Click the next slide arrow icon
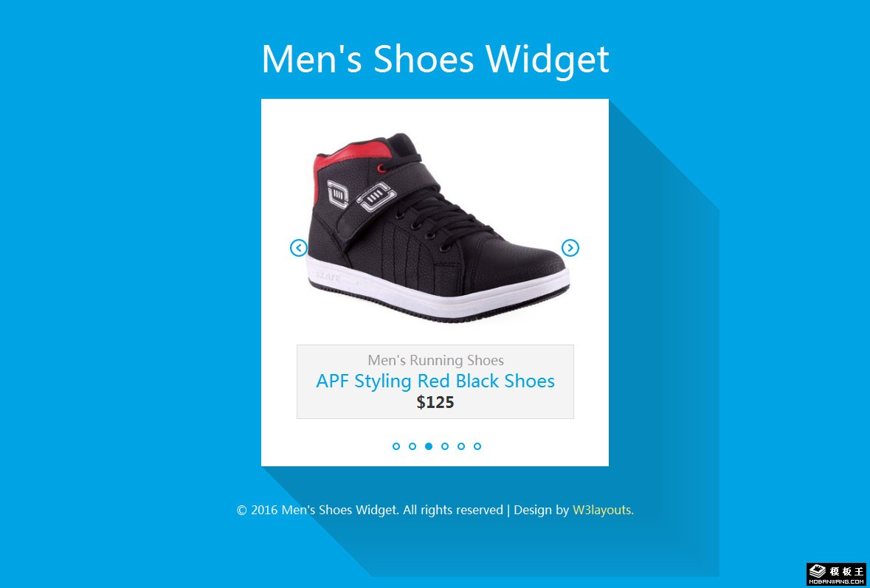 coord(570,248)
